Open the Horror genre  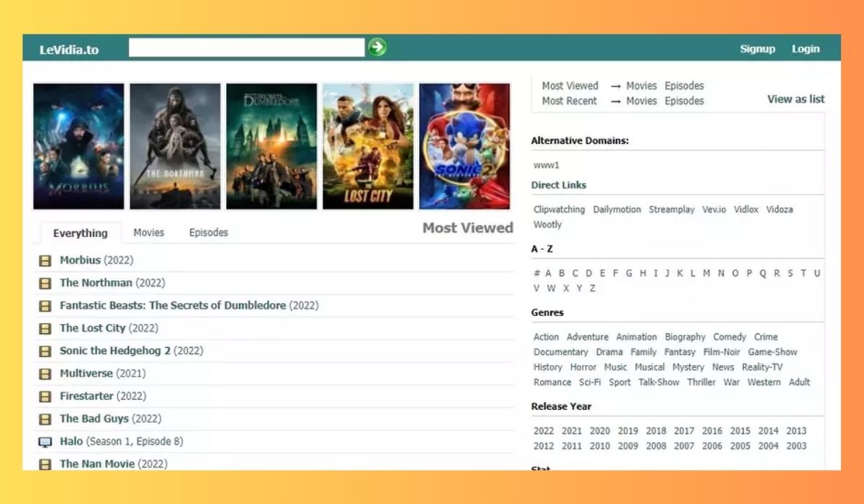(583, 367)
